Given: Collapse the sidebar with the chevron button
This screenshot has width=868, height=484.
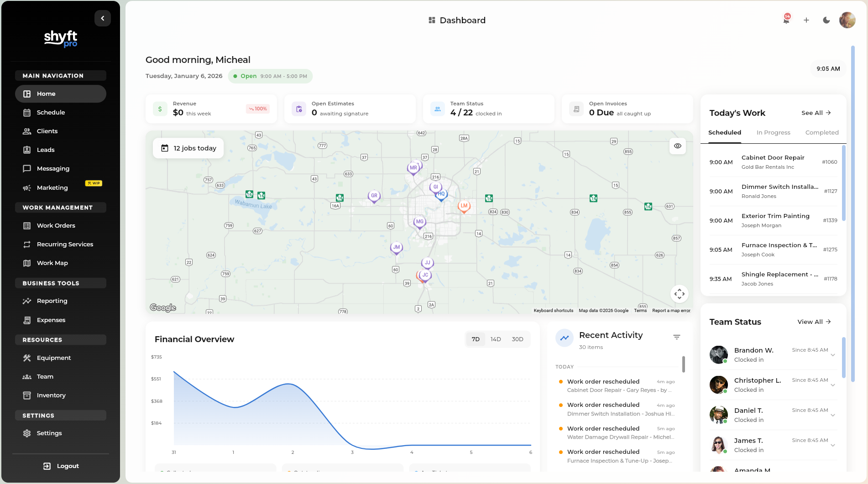Looking at the screenshot, I should coord(102,18).
